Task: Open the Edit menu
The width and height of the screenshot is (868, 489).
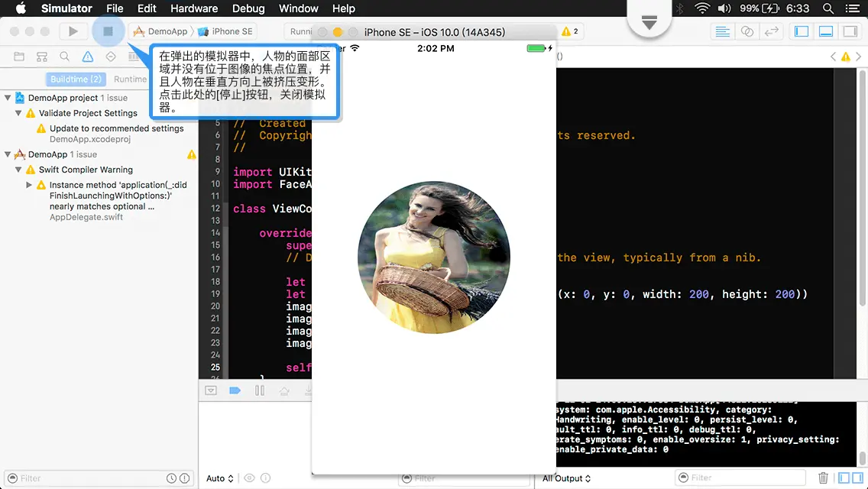Action: pyautogui.click(x=147, y=8)
